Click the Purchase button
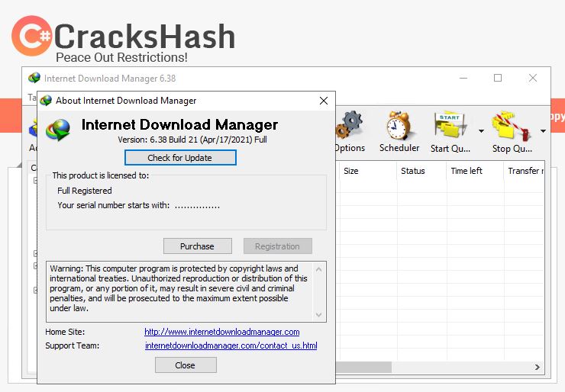 [x=197, y=246]
